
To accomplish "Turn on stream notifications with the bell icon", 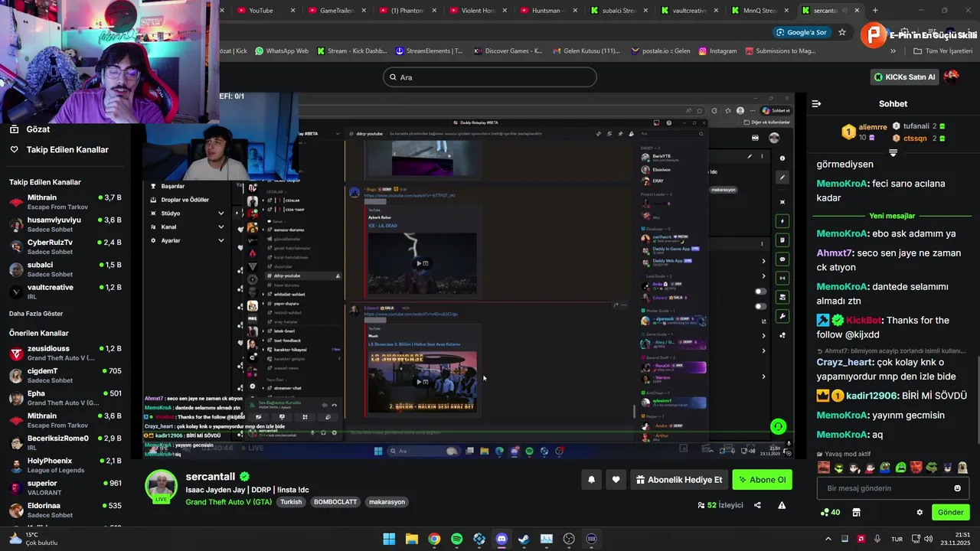I will point(591,480).
